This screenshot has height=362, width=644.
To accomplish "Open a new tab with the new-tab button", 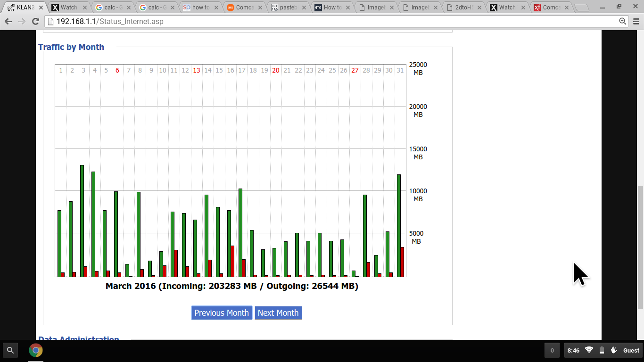I will tap(582, 8).
